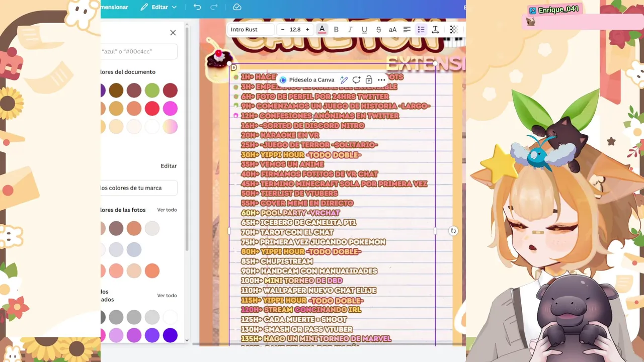Select the cream document color swatch
Viewport: 644px width, 362px height.
pyautogui.click(x=116, y=127)
